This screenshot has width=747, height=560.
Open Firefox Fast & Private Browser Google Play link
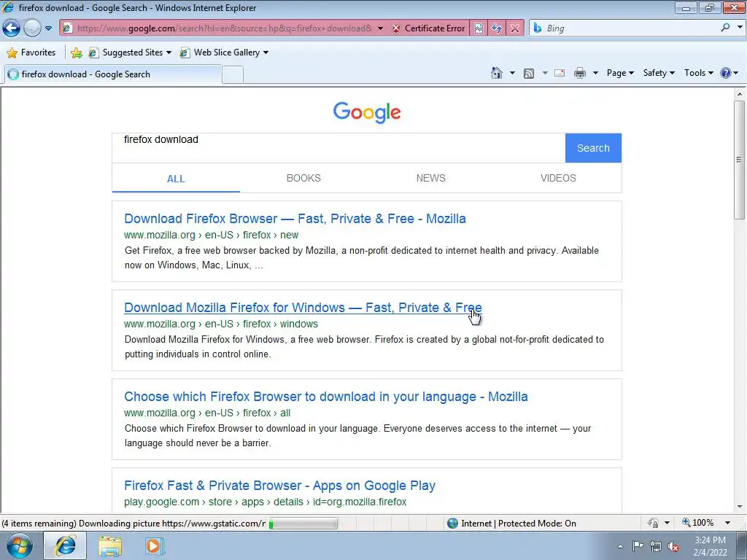[279, 486]
